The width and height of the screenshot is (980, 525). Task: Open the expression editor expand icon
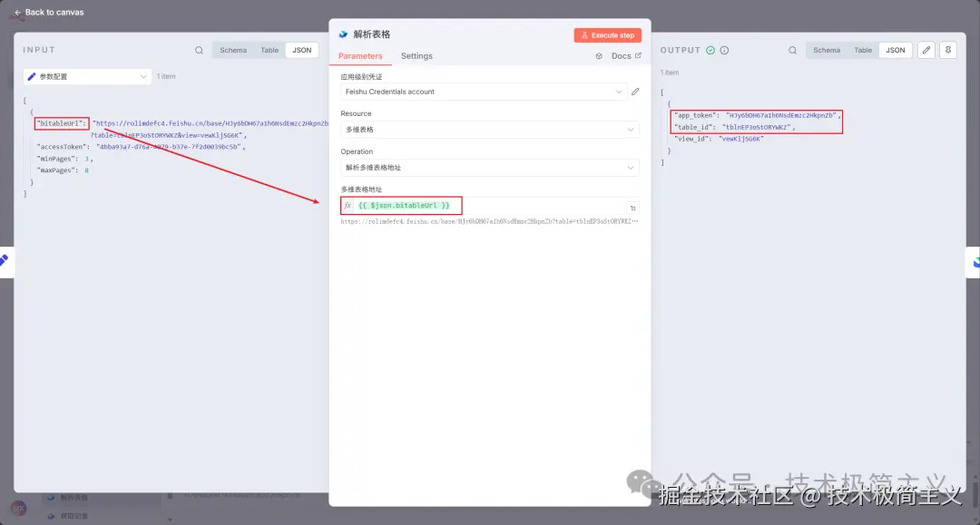632,208
